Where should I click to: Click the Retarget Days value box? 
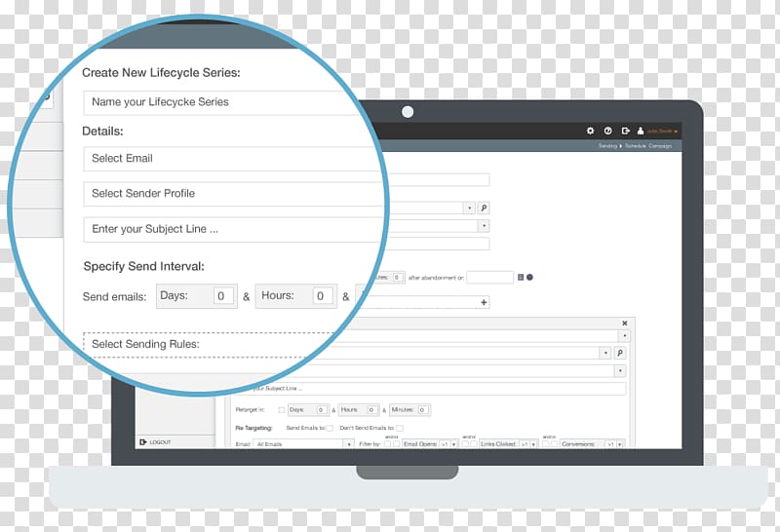pyautogui.click(x=321, y=410)
